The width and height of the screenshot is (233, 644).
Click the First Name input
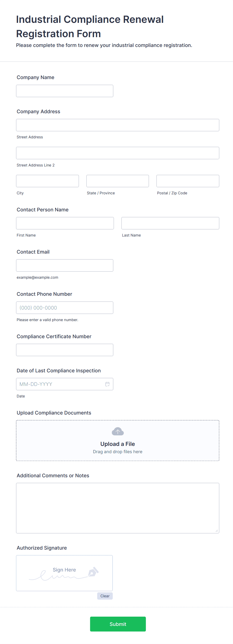(x=65, y=223)
